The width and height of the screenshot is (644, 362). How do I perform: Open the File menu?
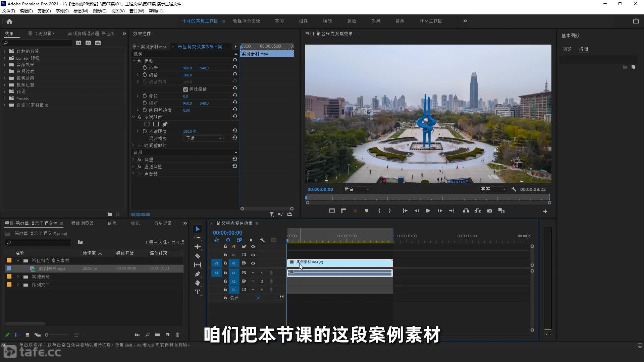pyautogui.click(x=9, y=11)
